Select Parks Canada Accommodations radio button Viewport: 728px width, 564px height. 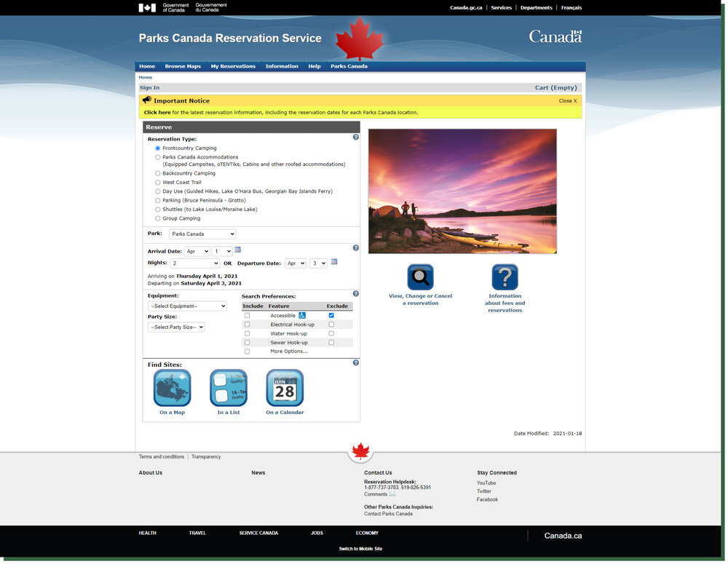(x=158, y=157)
